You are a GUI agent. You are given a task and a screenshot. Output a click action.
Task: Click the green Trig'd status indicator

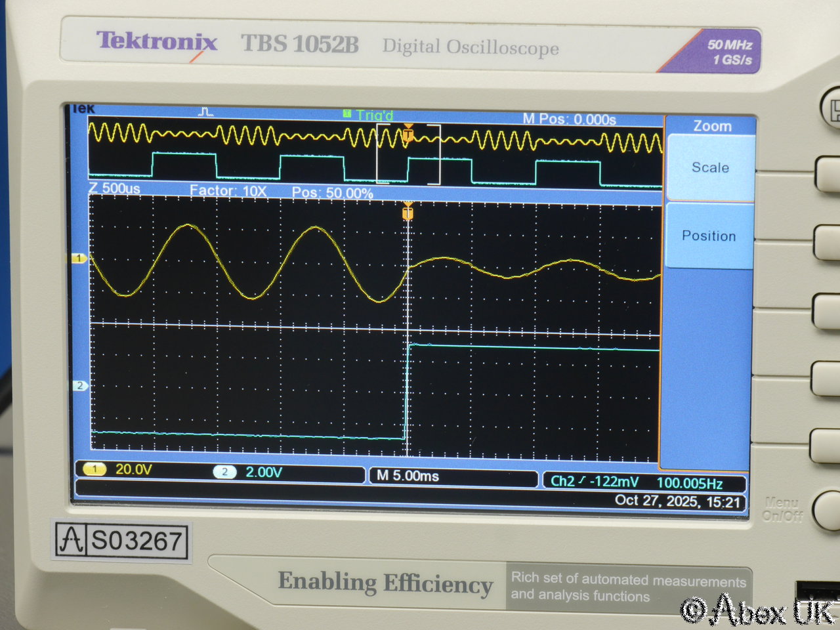coord(369,115)
